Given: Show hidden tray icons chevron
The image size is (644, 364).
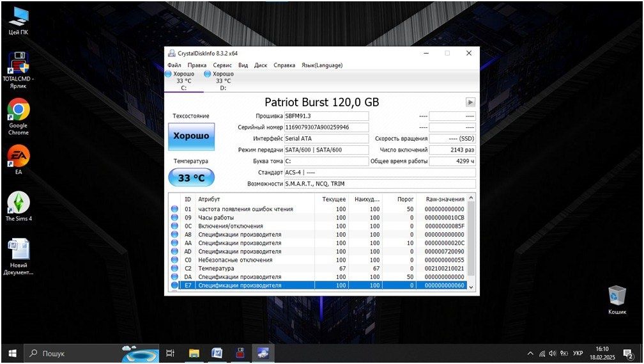Looking at the screenshot, I should (530, 353).
